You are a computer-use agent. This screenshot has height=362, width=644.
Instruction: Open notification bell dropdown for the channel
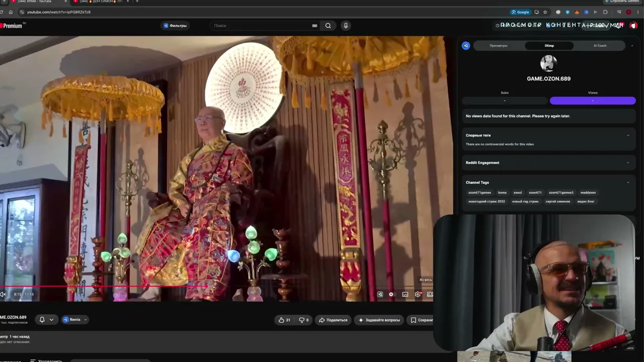pos(46,320)
